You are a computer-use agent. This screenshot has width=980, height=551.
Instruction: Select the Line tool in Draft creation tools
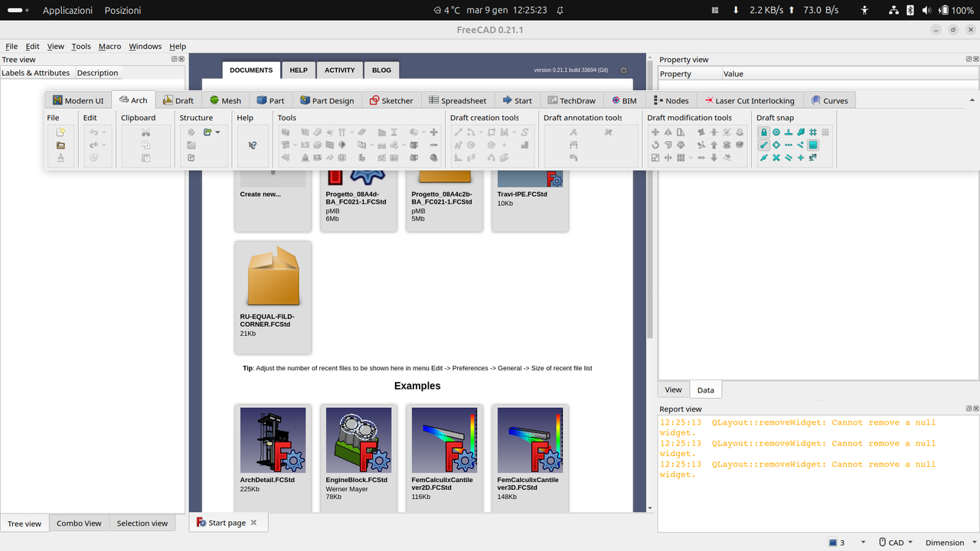coord(458,132)
